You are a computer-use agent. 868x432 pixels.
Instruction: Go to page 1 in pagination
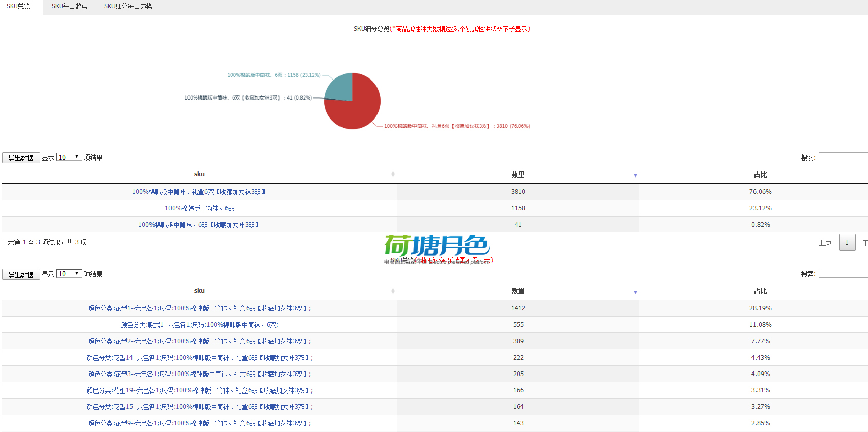coord(847,243)
